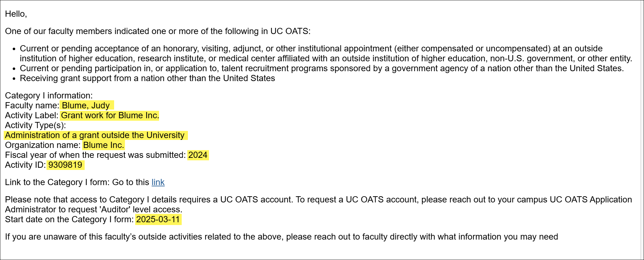Image resolution: width=644 pixels, height=260 pixels.
Task: Click the 'Activity Type(s):' label
Action: tap(35, 125)
